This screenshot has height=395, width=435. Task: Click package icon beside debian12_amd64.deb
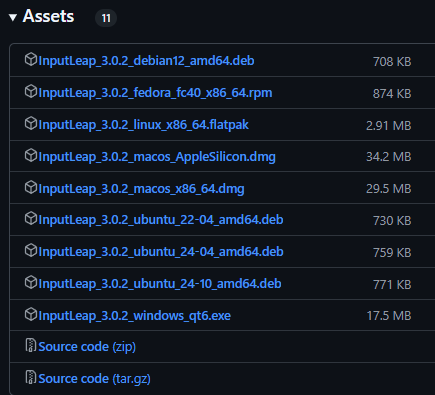[x=31, y=60]
